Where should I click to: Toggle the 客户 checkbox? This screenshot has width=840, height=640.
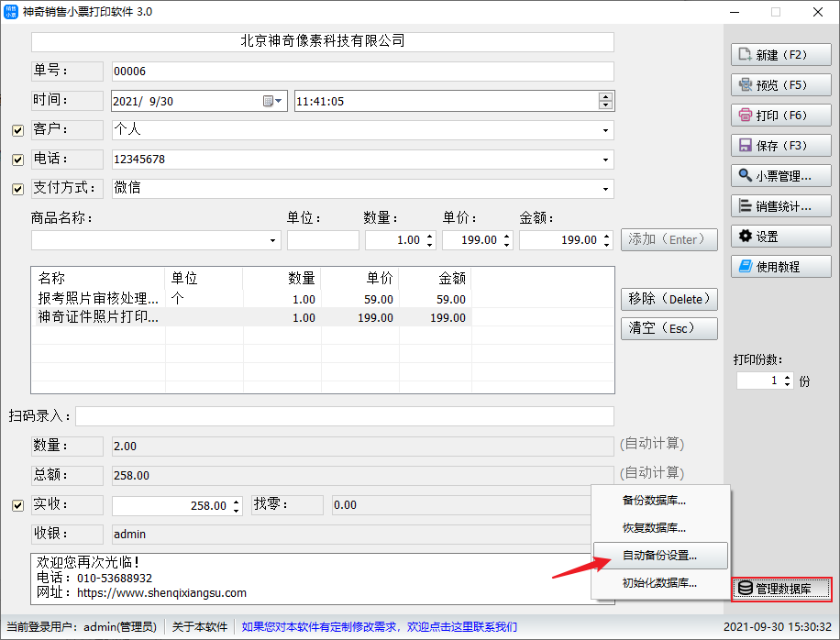pyautogui.click(x=17, y=130)
